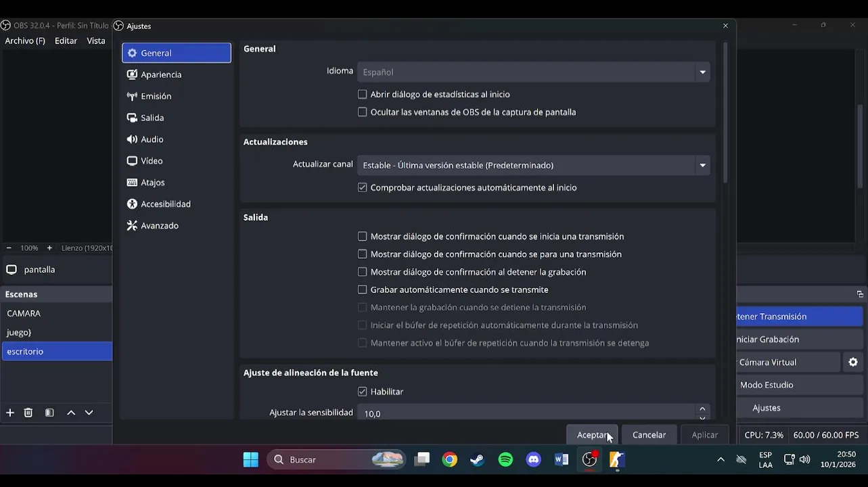The width and height of the screenshot is (868, 487).
Task: Click Cancelar in the Ajustes dialog
Action: click(649, 435)
